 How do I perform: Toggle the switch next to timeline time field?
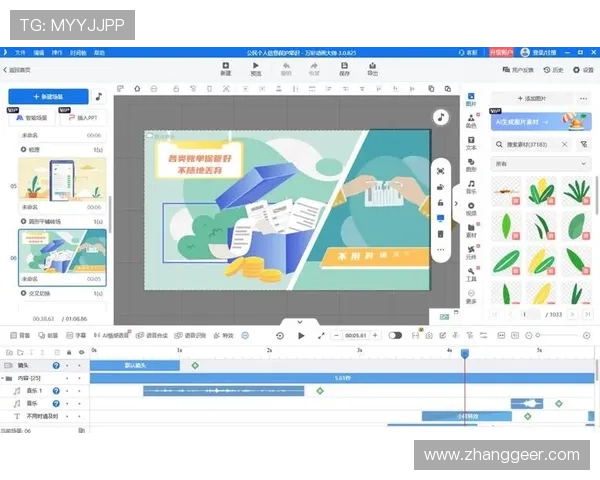point(395,335)
